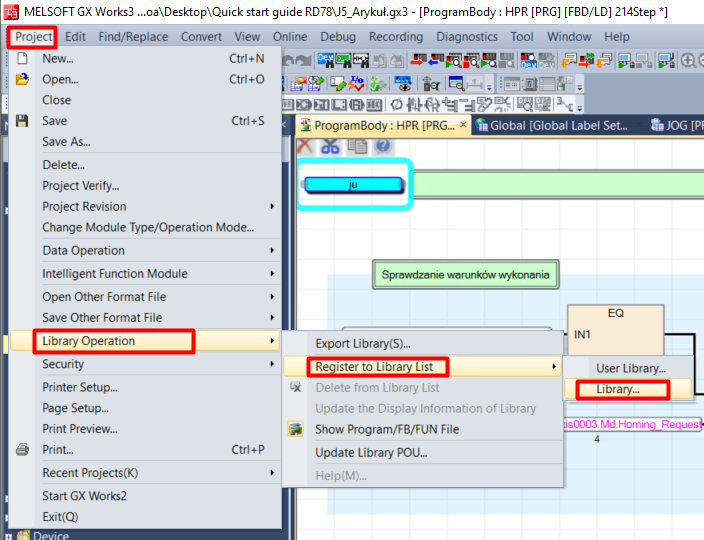Click the blue question mark help icon
This screenshot has width=704, height=540.
[383, 146]
